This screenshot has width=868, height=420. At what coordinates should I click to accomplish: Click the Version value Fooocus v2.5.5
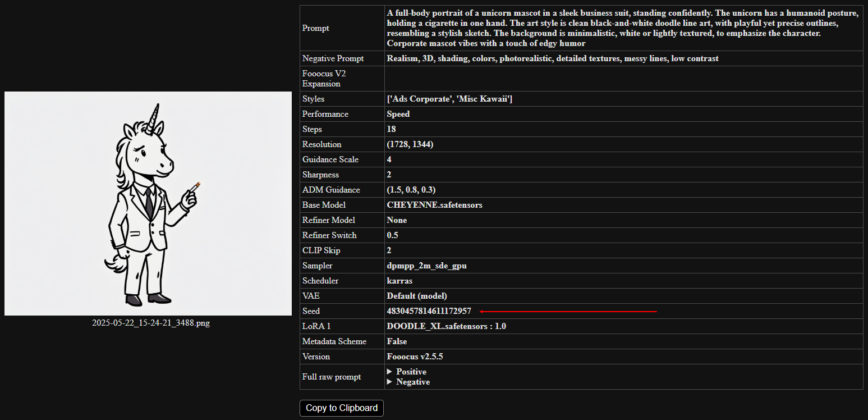click(x=415, y=357)
